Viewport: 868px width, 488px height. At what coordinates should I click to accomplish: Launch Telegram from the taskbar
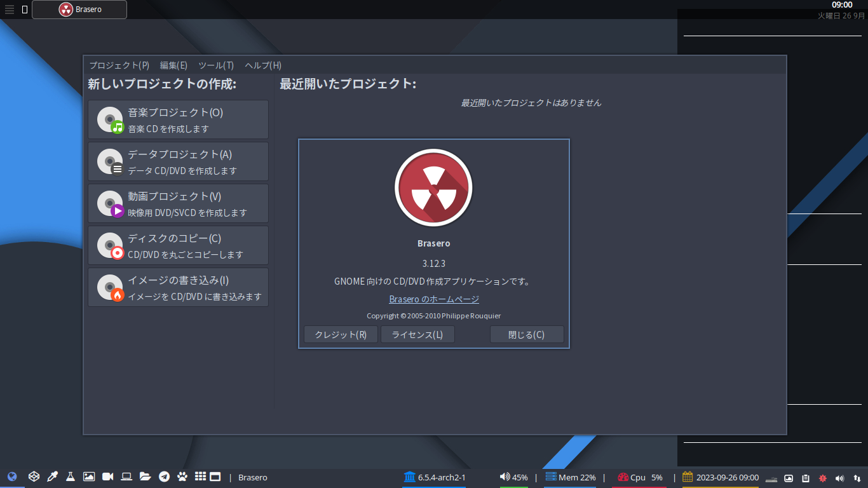coord(164,477)
